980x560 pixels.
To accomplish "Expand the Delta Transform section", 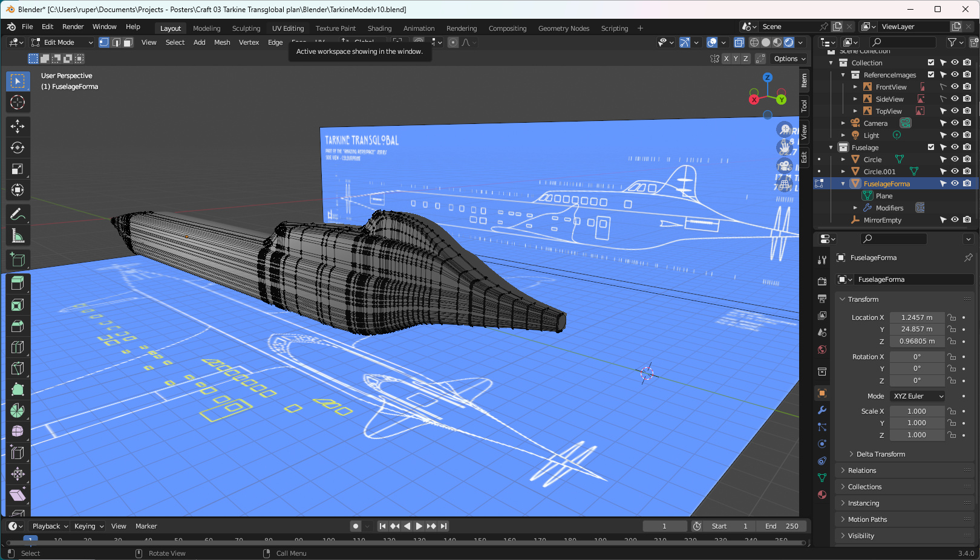I will [880, 454].
